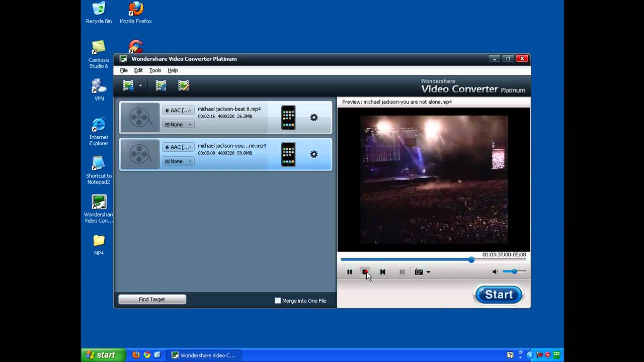Screen dimensions: 644x362
Task: Click the help question mark tray icon
Action: 510,355
